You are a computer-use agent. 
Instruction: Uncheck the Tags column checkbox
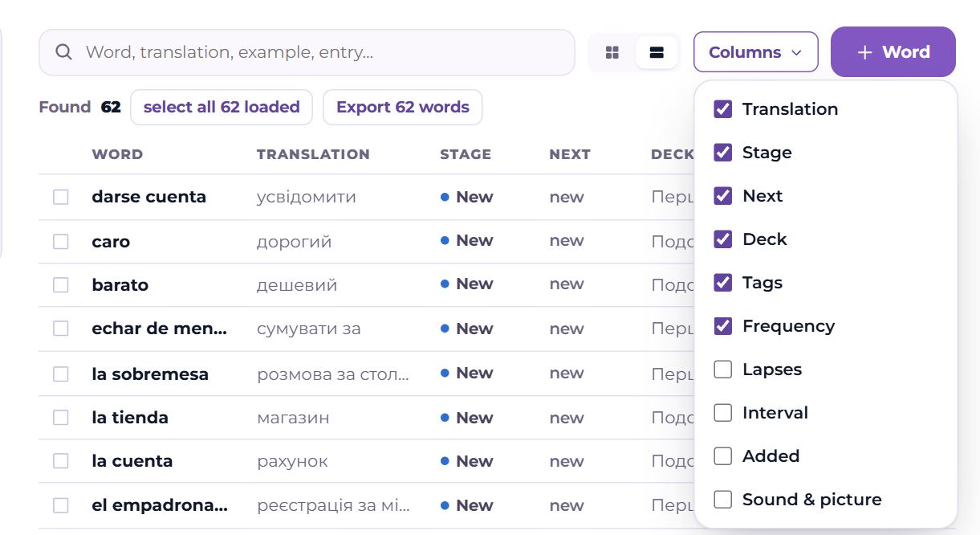723,283
